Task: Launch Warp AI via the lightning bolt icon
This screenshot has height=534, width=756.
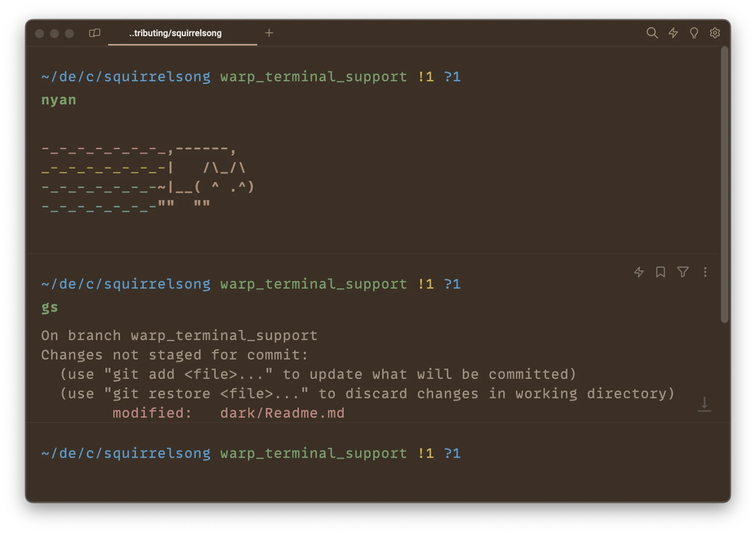Action: point(673,33)
